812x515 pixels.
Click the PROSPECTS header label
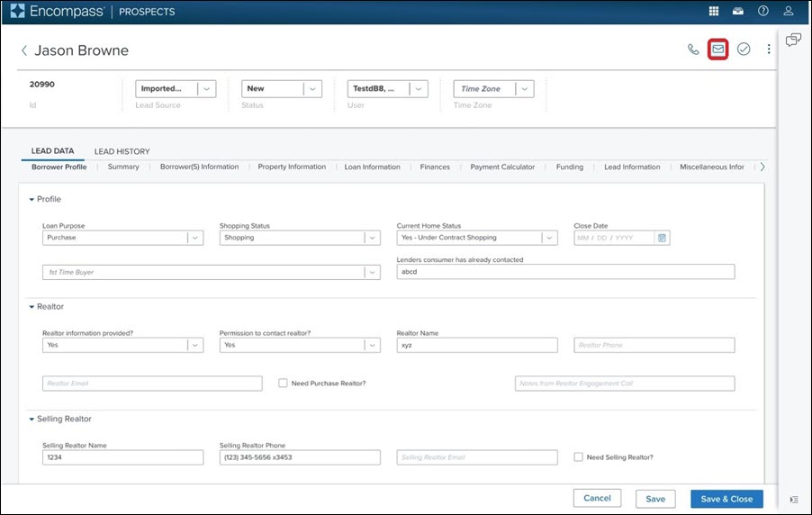[147, 12]
